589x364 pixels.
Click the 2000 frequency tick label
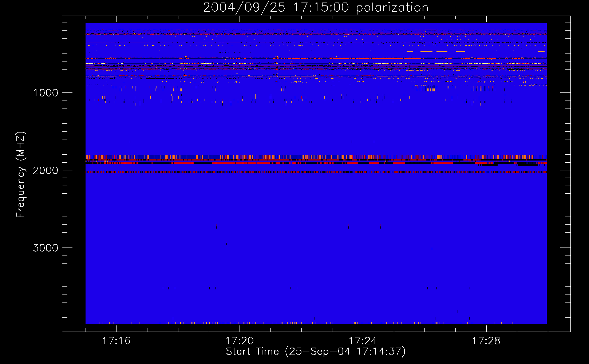46,170
